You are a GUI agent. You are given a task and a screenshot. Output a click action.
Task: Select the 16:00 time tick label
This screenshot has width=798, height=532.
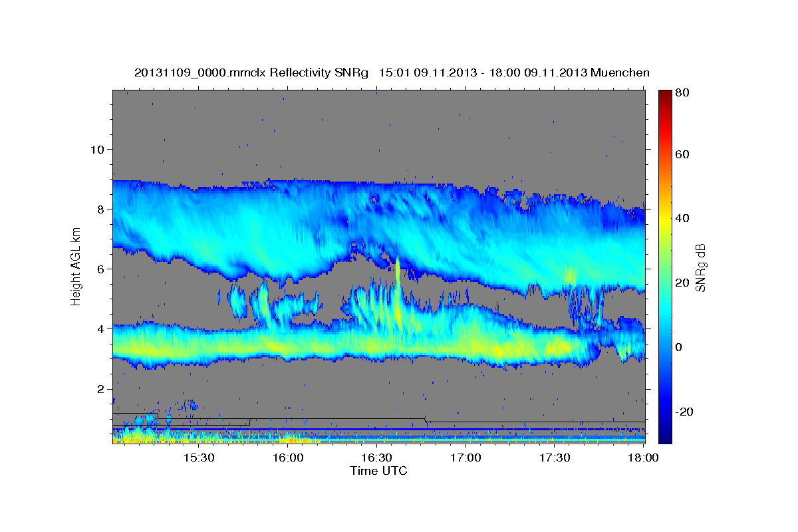click(288, 458)
